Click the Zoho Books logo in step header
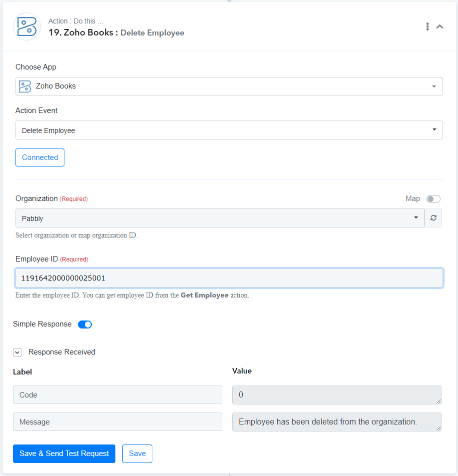Screen dimensions: 458x476 coord(27,26)
